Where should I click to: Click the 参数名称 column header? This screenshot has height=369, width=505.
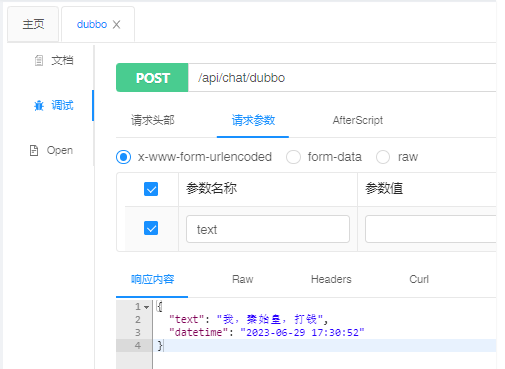pos(212,188)
